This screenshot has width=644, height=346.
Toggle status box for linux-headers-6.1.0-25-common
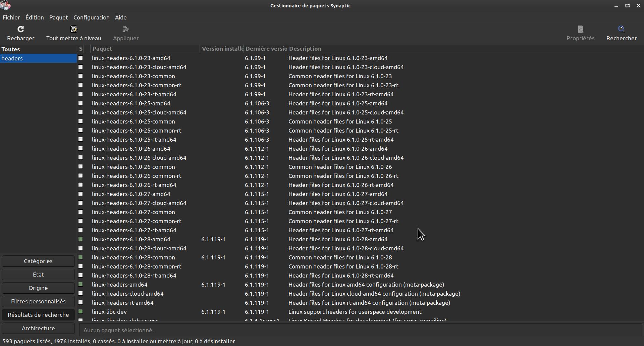pos(80,121)
